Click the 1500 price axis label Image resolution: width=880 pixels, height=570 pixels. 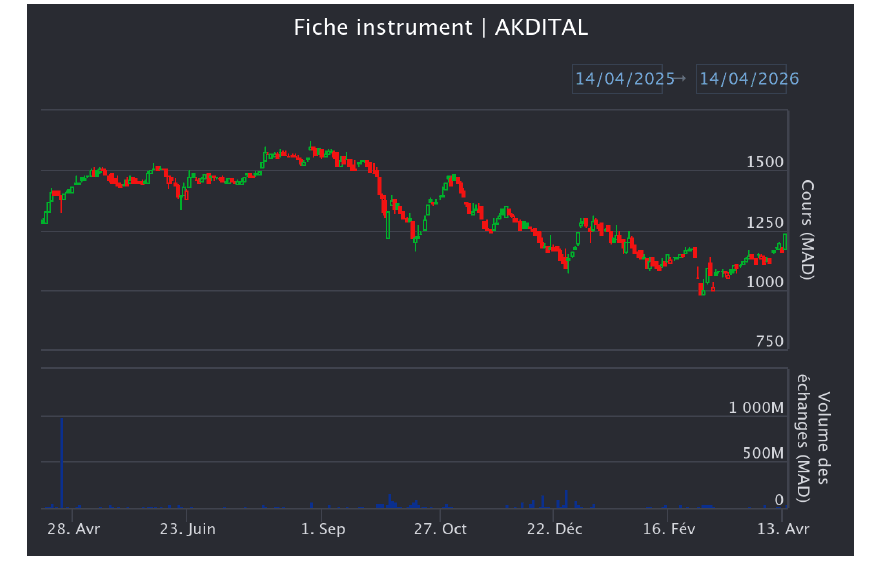pyautogui.click(x=765, y=162)
